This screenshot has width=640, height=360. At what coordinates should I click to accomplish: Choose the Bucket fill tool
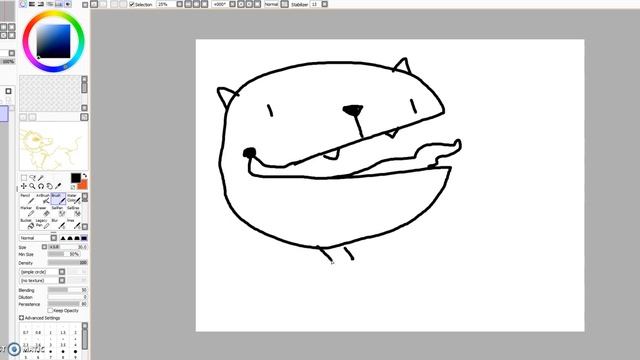(27, 223)
